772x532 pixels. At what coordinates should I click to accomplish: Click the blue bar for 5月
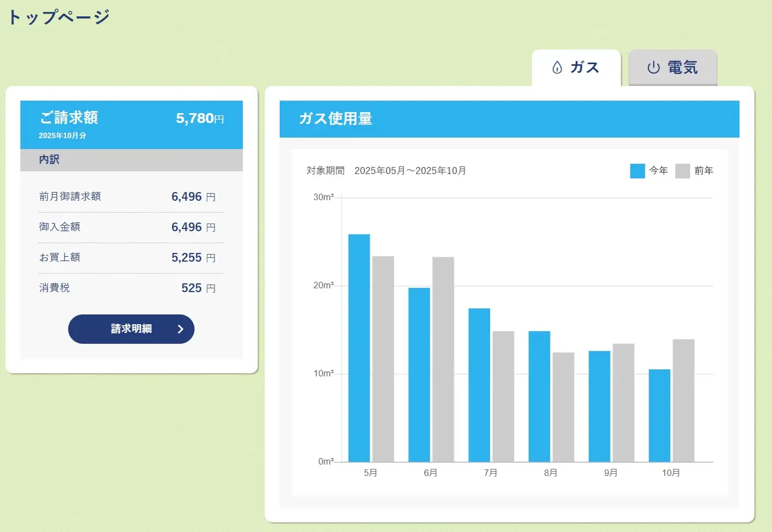(359, 348)
